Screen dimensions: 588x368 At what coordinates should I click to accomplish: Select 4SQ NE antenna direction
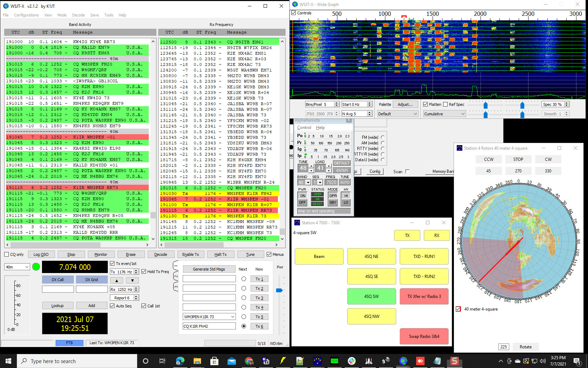(371, 257)
